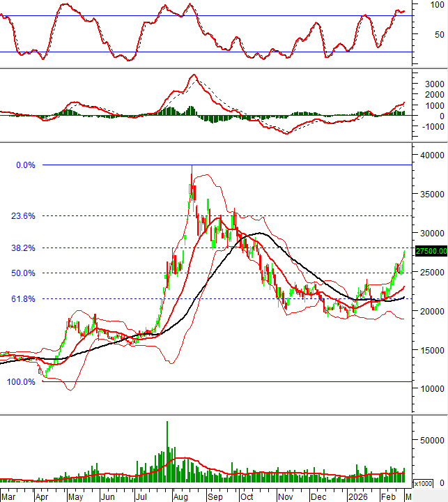The width and height of the screenshot is (448, 502).
Task: Select the Feb marker on the time axis
Action: tap(387, 496)
